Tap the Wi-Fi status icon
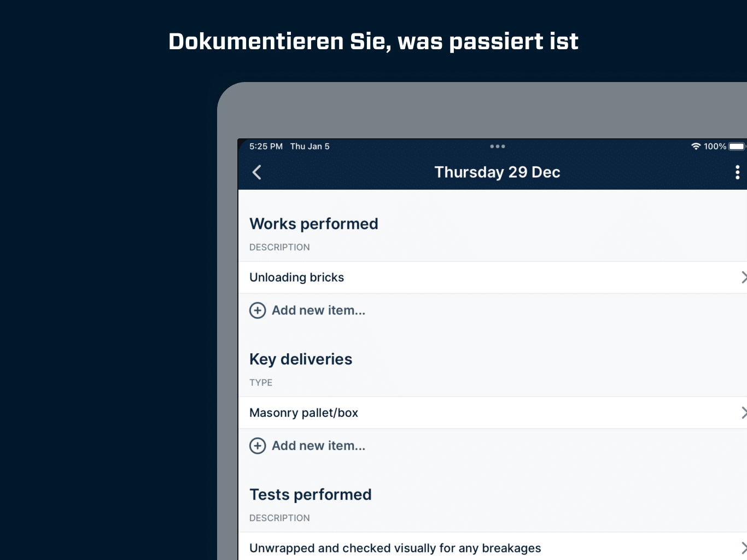The image size is (747, 560). [696, 147]
